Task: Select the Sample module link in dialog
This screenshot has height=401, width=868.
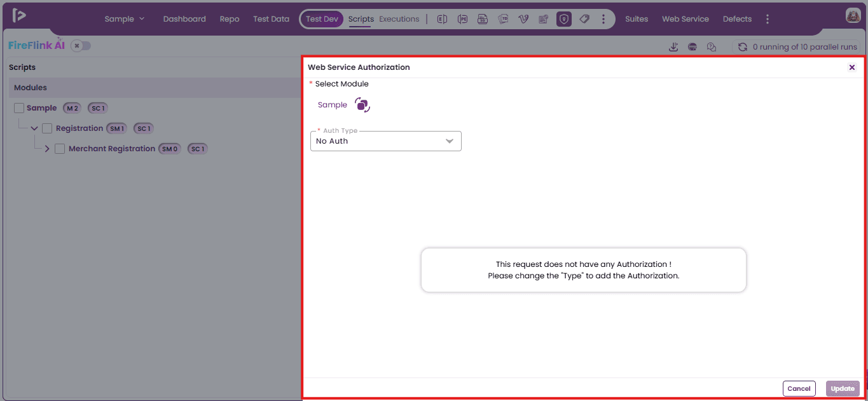Action: pyautogui.click(x=333, y=105)
